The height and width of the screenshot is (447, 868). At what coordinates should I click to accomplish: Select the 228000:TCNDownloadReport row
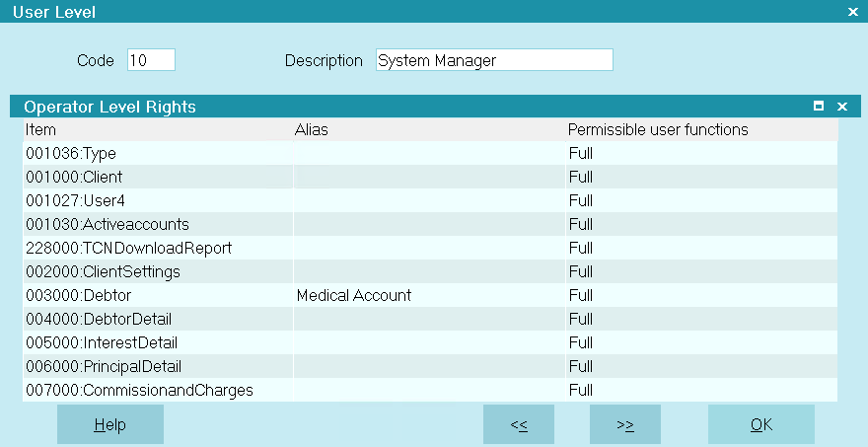pyautogui.click(x=430, y=248)
